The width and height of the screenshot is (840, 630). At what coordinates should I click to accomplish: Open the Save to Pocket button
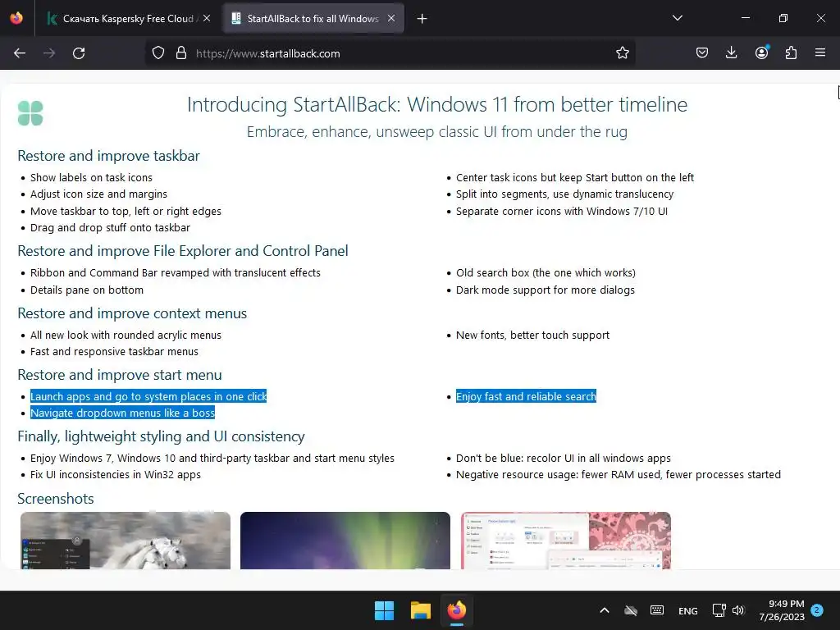point(702,53)
